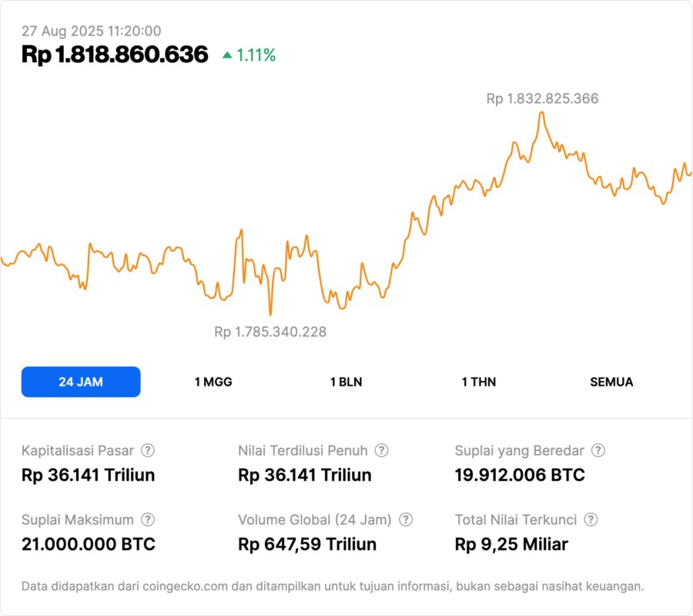693x616 pixels.
Task: Click the timestamp 27 Aug 2025 11:20:00
Action: 91,31
